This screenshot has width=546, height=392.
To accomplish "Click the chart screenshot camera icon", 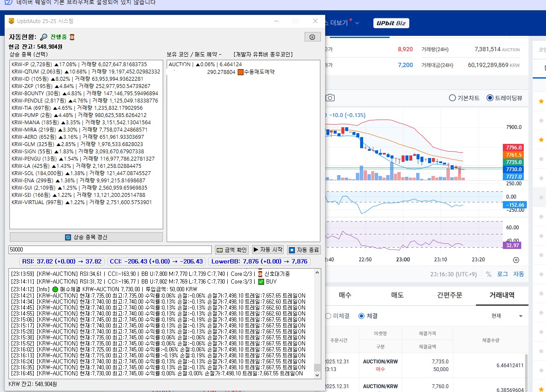I will [329, 98].
